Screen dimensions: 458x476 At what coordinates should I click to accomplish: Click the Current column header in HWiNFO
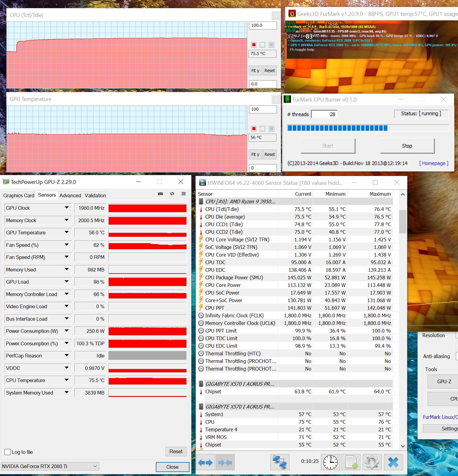pyautogui.click(x=295, y=194)
